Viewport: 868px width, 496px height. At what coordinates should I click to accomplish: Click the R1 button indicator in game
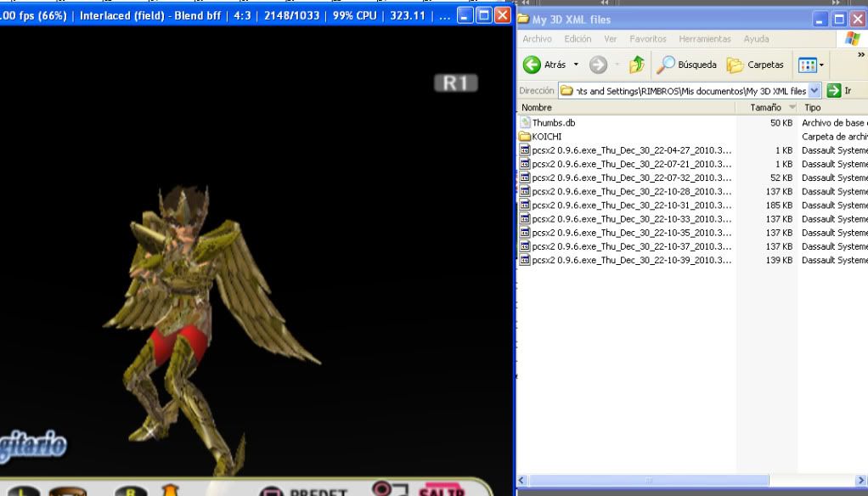click(455, 83)
